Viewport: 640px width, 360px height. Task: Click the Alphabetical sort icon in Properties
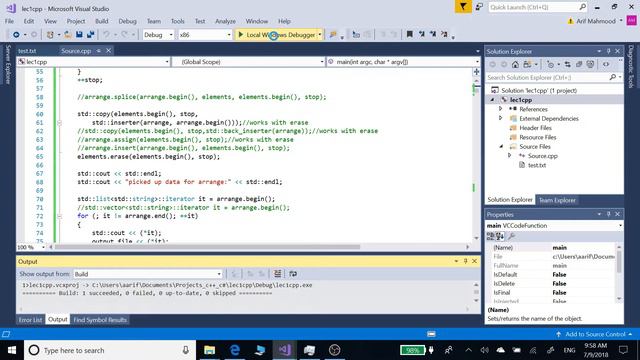coord(500,236)
